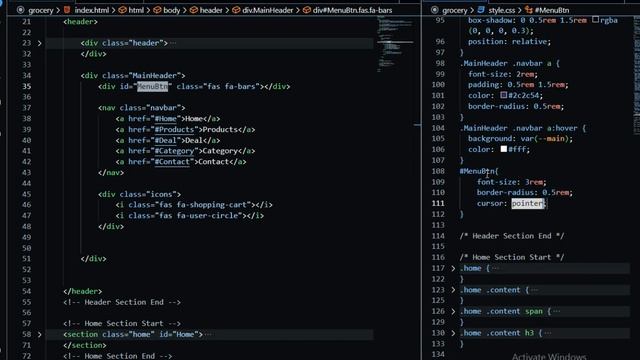Click font-size: 3rem declaration

511,182
